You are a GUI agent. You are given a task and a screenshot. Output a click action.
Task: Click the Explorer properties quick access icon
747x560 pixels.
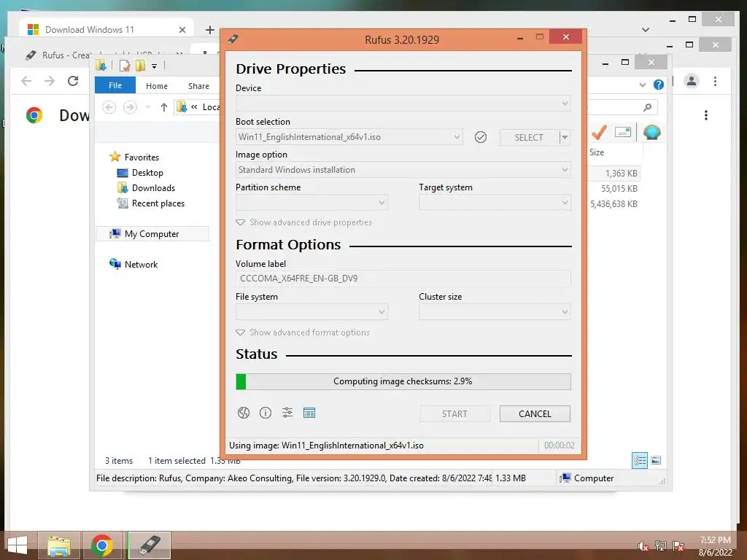[125, 65]
